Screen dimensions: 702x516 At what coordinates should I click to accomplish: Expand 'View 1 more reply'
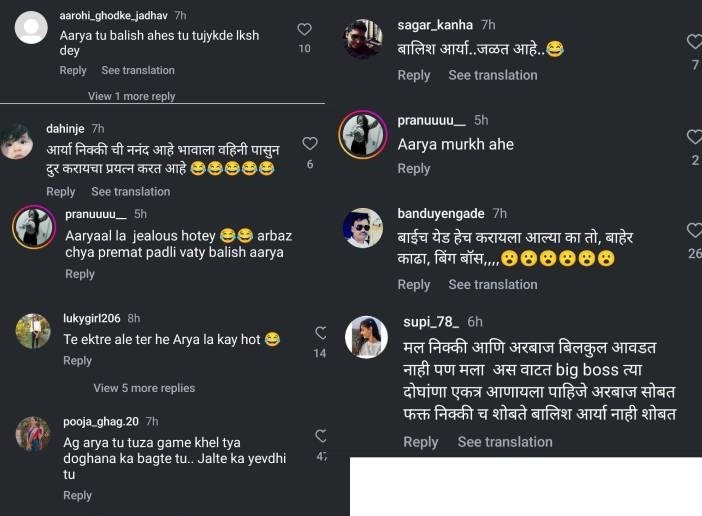[x=131, y=96]
